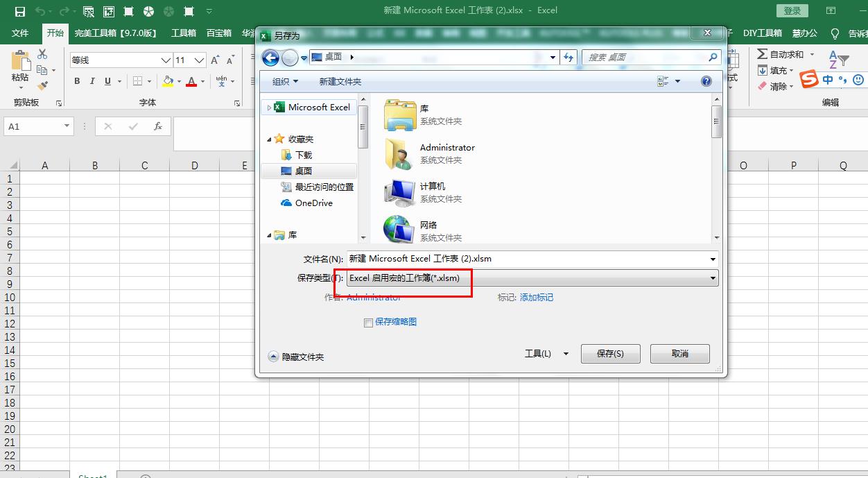Enable the 保存缩略图 checkbox

coord(368,323)
